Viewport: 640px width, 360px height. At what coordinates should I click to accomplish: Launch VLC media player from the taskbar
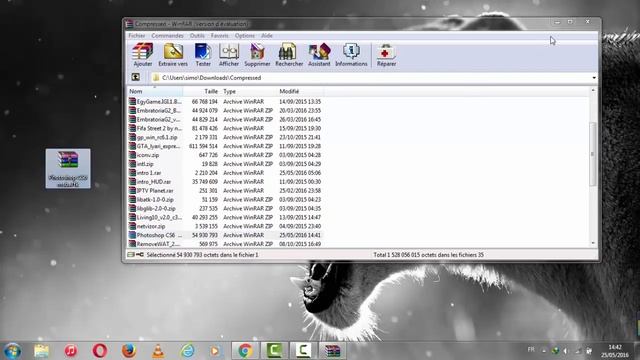click(x=158, y=351)
